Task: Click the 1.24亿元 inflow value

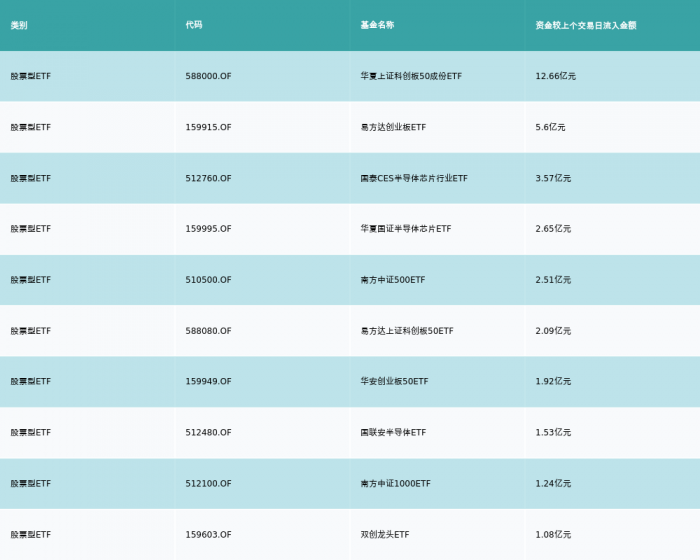Action: [553, 484]
